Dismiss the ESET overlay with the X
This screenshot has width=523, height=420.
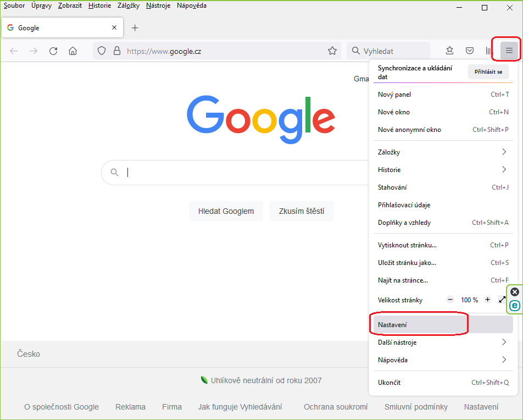point(515,292)
